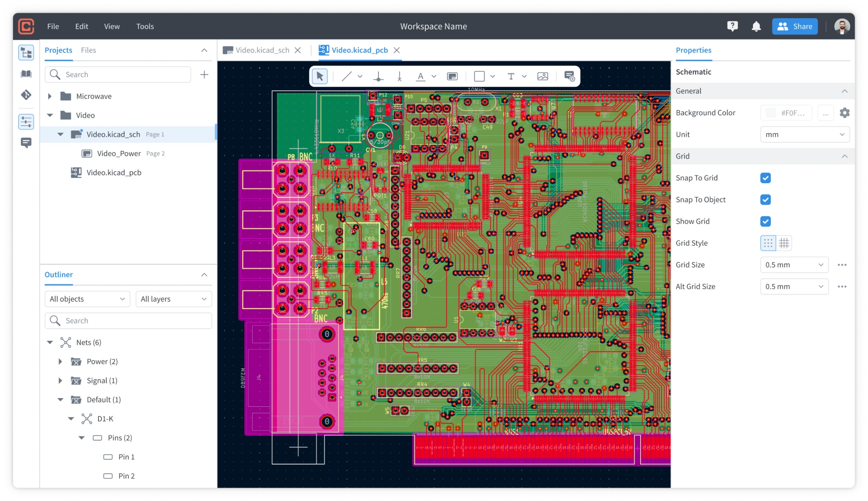Viewport: 868px width, 501px height.
Task: Open the View menu
Action: (x=112, y=26)
